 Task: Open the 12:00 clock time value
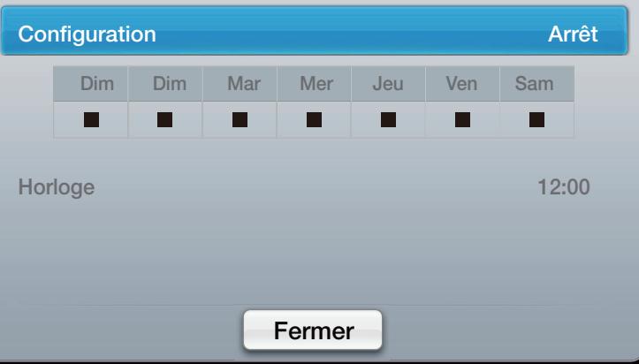[564, 187]
